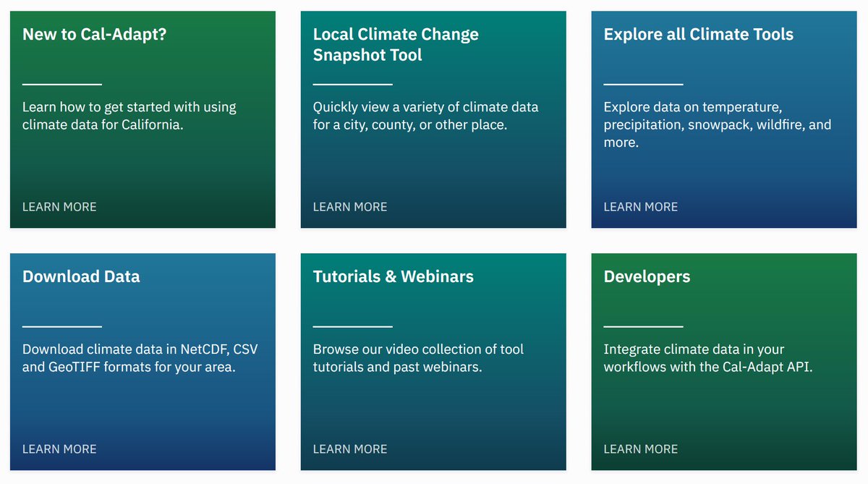Open the New to Cal-Adapt? card heading
This screenshot has width=868, height=484.
pyautogui.click(x=95, y=34)
